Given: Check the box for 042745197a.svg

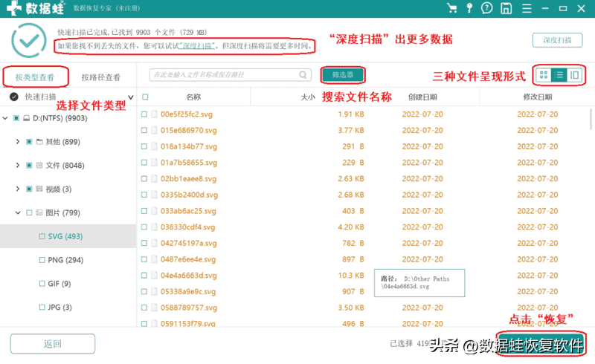Looking at the screenshot, I should pos(144,243).
